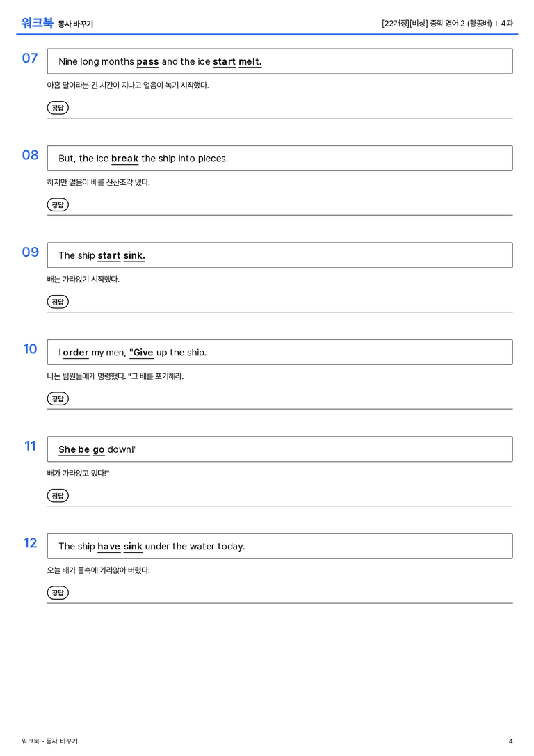Image resolution: width=534 pixels, height=756 pixels.
Task: Click the 정답 badge under question 10
Action: [58, 399]
